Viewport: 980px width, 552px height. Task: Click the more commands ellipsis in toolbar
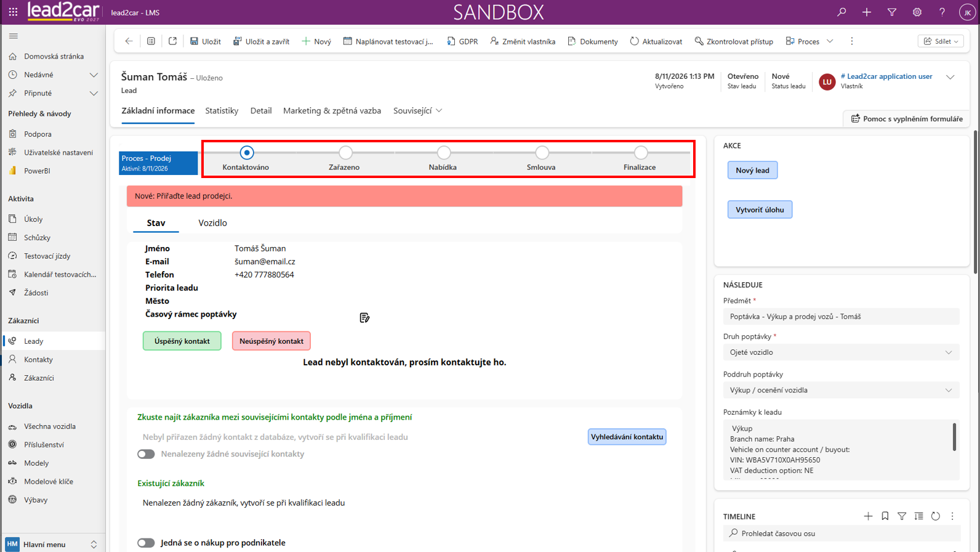click(852, 41)
